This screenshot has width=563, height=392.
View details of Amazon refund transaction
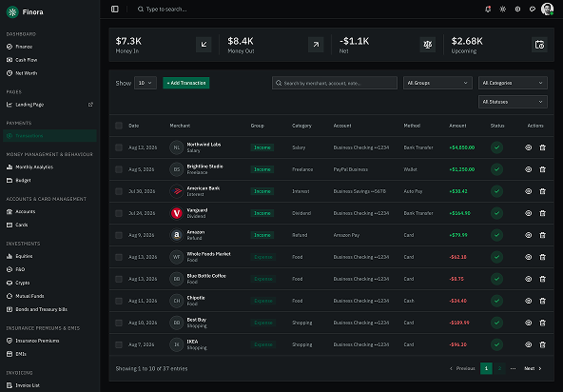coord(528,235)
